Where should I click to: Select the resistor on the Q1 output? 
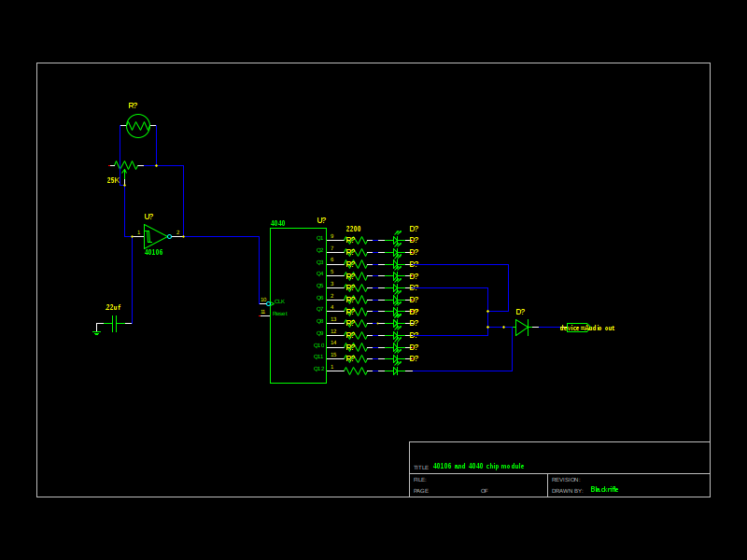pos(357,241)
